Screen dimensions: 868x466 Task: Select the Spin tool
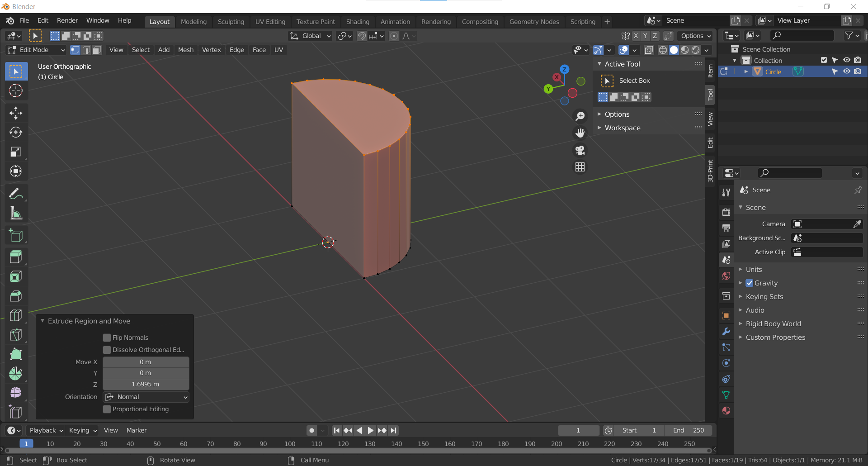tap(16, 374)
